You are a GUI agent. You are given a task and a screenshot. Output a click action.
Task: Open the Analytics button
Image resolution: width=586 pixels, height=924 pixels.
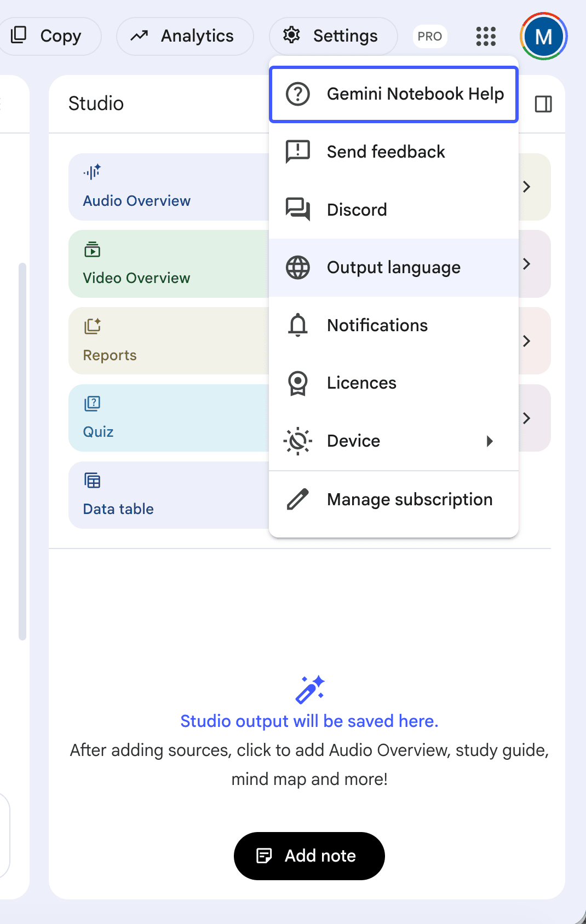[185, 36]
